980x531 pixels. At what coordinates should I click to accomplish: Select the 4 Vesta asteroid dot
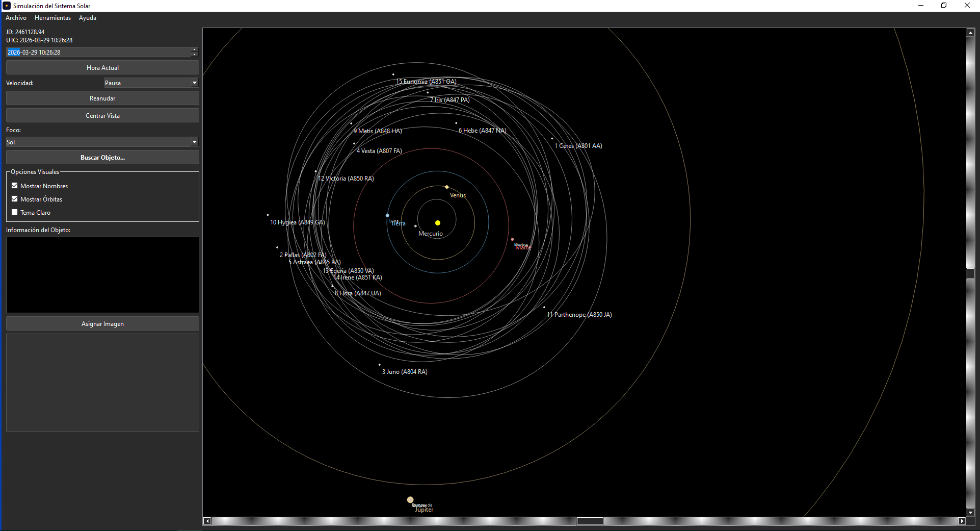[354, 143]
